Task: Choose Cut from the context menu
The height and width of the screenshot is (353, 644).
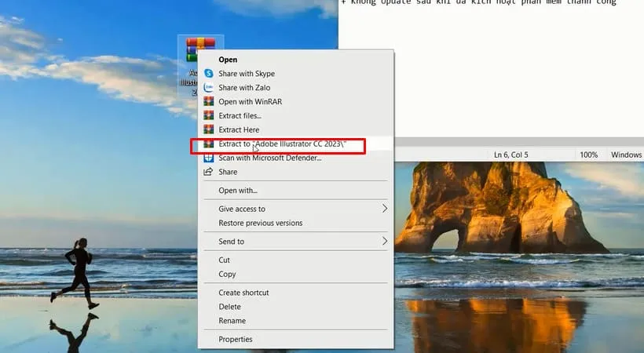Action: tap(296, 260)
